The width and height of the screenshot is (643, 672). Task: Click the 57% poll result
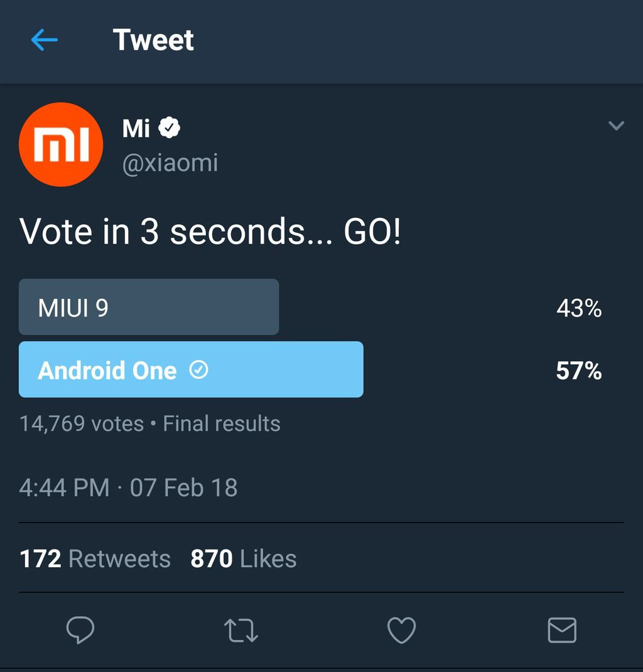point(578,371)
